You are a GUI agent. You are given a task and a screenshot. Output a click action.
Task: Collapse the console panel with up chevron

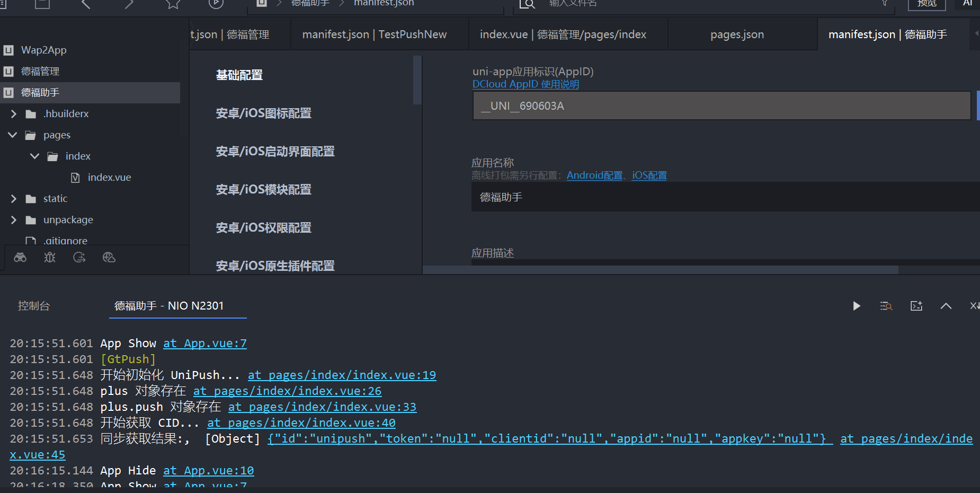point(946,306)
